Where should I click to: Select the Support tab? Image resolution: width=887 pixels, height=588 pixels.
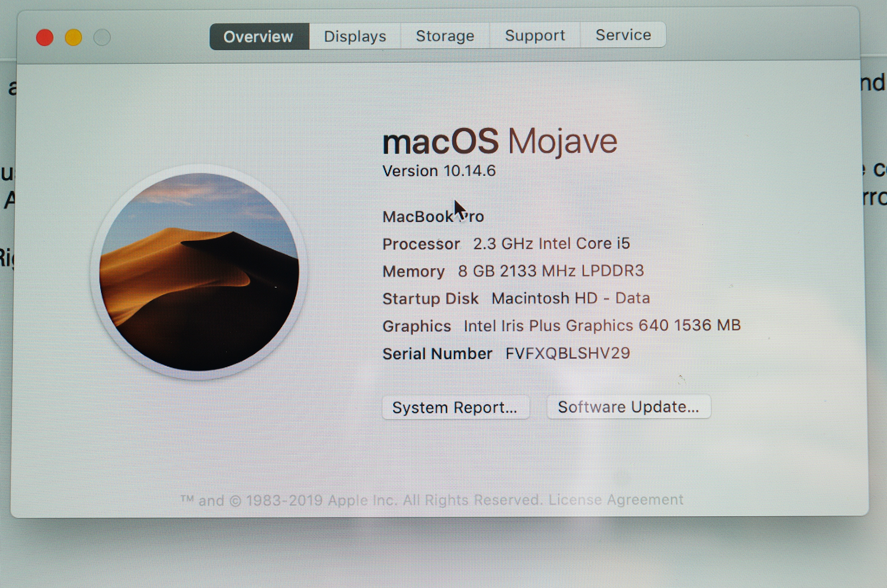click(x=535, y=35)
